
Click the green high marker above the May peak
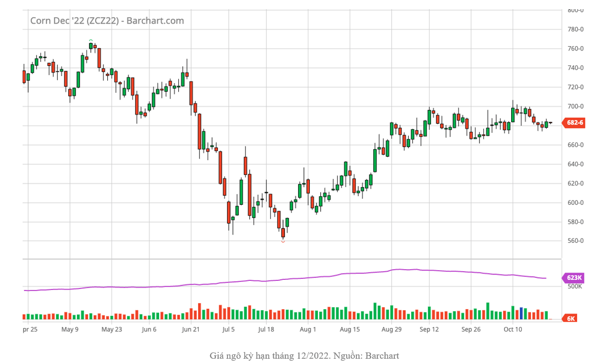[x=90, y=40]
